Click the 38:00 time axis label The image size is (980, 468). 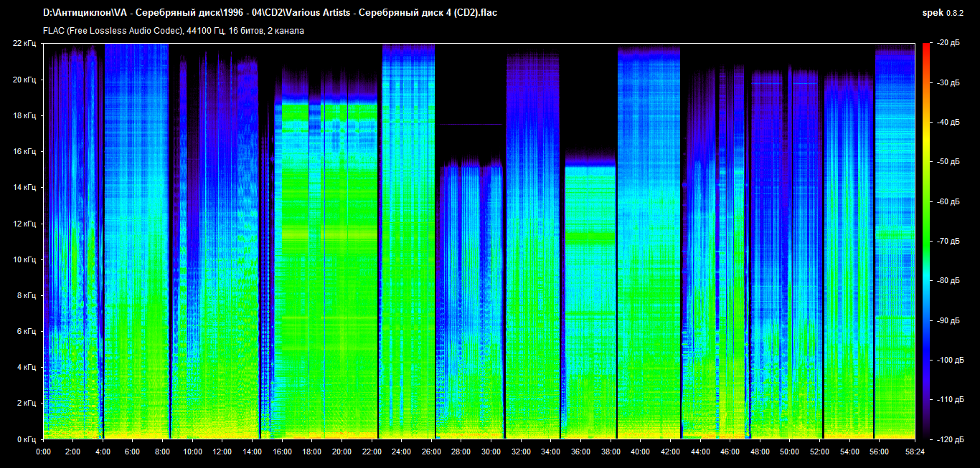(611, 452)
